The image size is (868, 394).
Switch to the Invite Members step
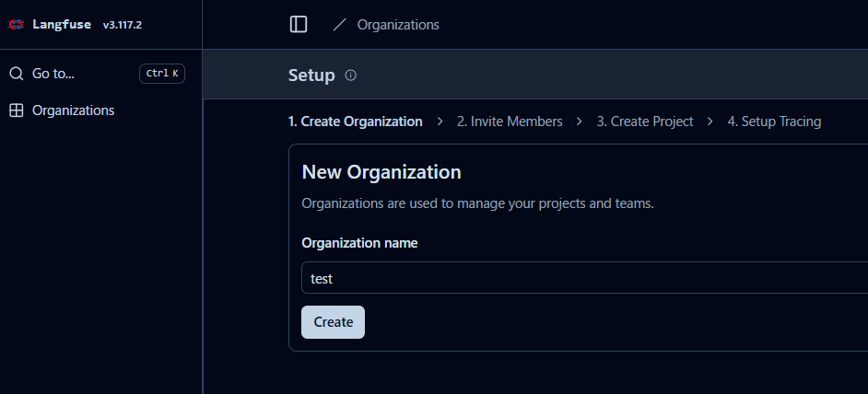coord(510,122)
